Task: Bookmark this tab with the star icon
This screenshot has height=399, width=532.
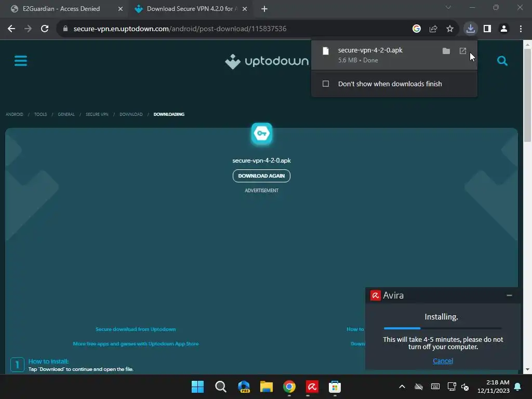Action: coord(450,29)
